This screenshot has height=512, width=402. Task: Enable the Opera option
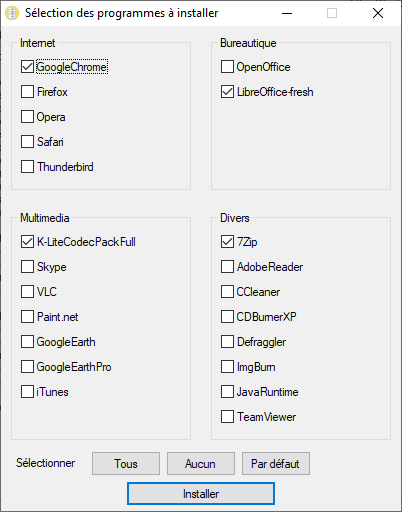(27, 117)
